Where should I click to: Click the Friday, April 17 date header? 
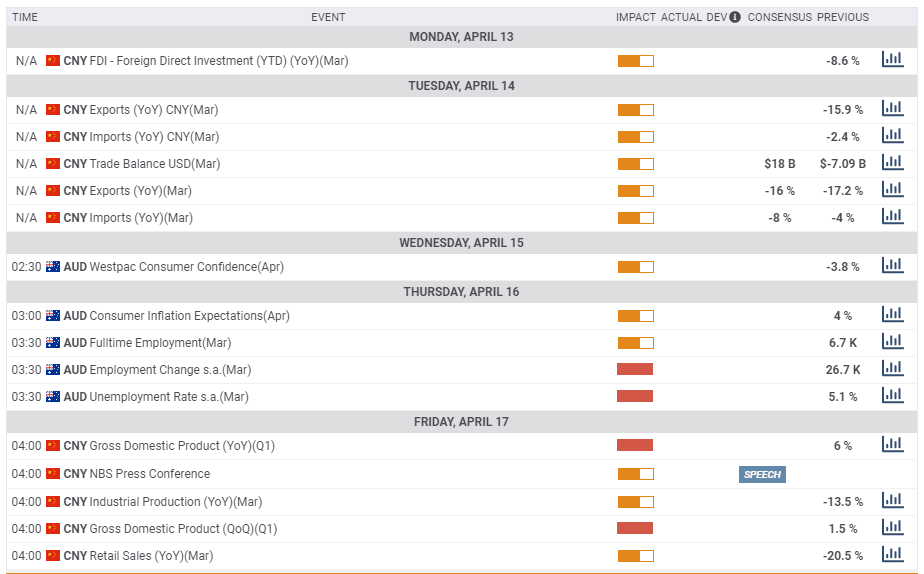(461, 421)
